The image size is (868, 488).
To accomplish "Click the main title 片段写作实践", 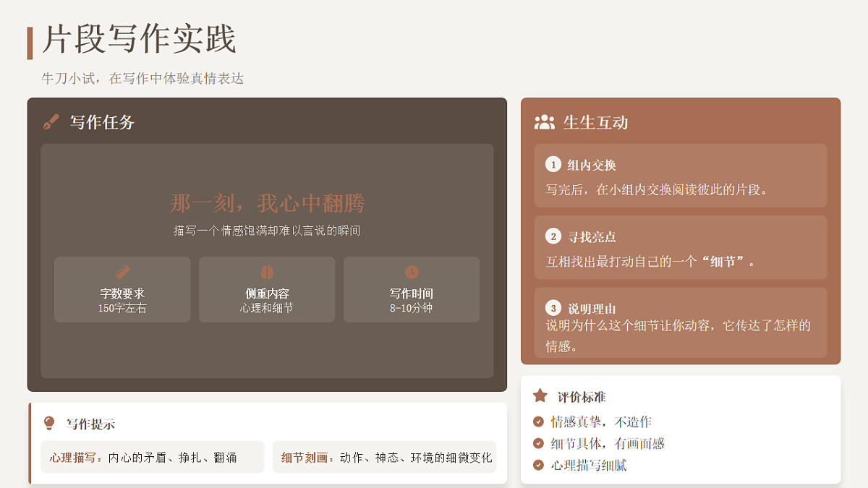I will pyautogui.click(x=139, y=40).
